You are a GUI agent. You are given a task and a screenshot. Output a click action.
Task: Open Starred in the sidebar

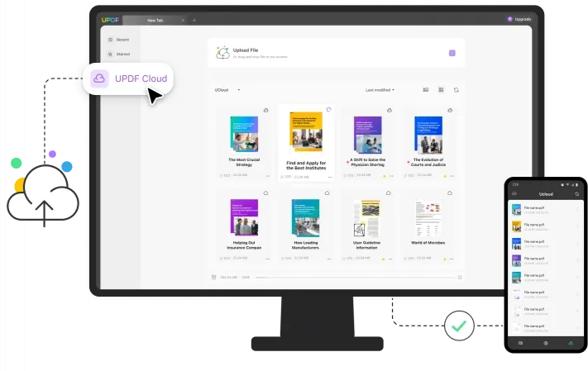[x=119, y=54]
